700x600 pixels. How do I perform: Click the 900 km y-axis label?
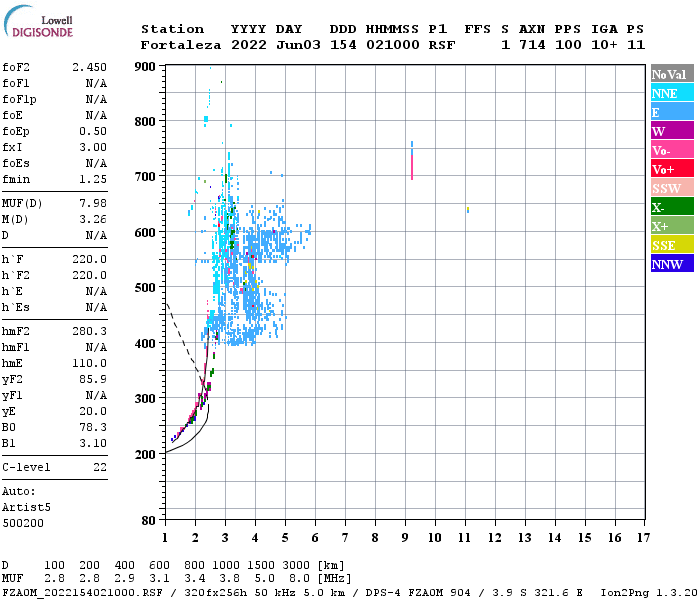click(145, 67)
